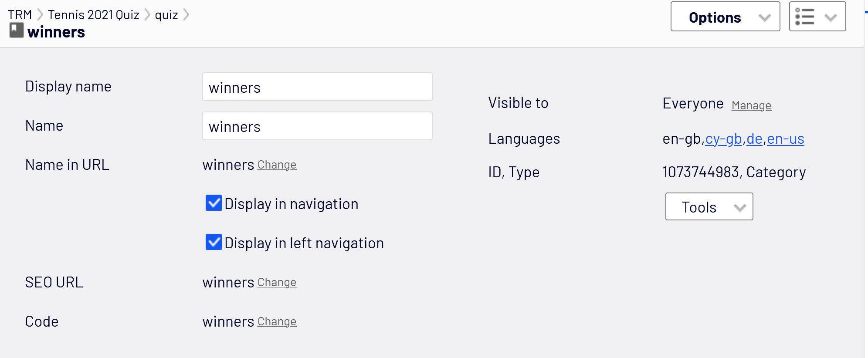The image size is (868, 358).
Task: Switch to cy-gb language
Action: (x=723, y=139)
